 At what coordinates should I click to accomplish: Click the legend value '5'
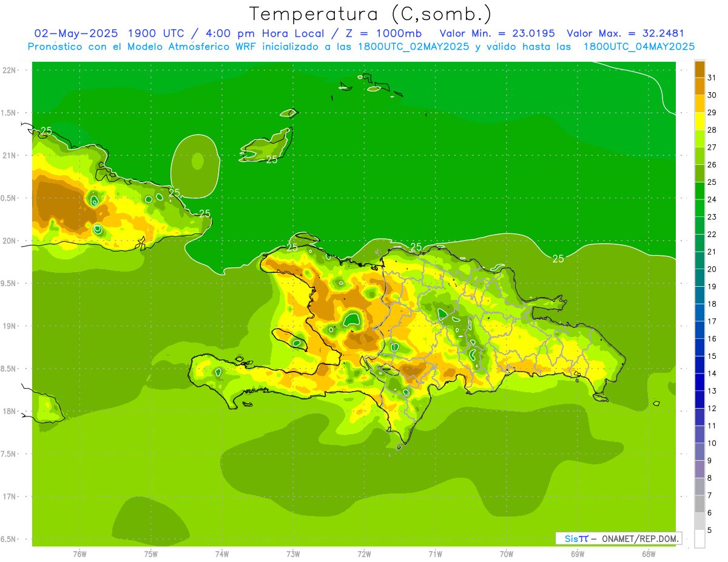tap(710, 530)
